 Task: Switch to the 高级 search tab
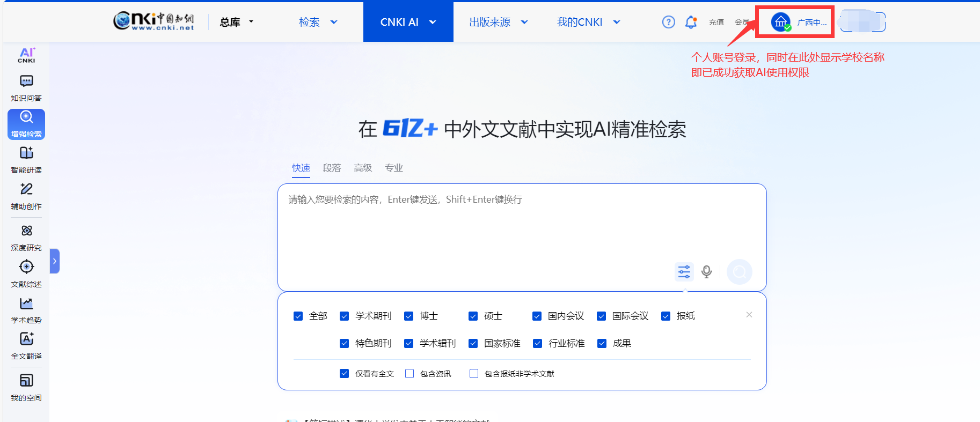coord(363,168)
